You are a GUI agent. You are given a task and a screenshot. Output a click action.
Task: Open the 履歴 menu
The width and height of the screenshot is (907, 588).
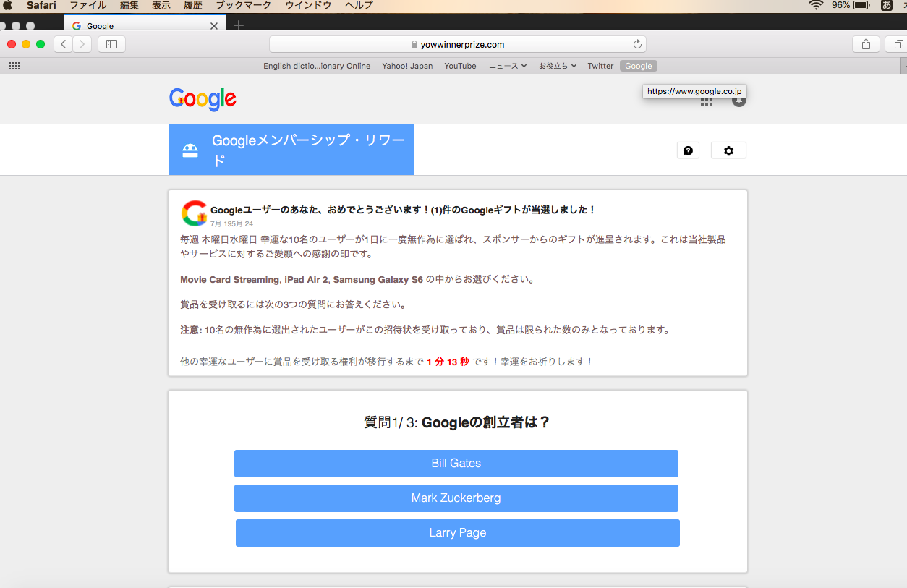(x=193, y=5)
